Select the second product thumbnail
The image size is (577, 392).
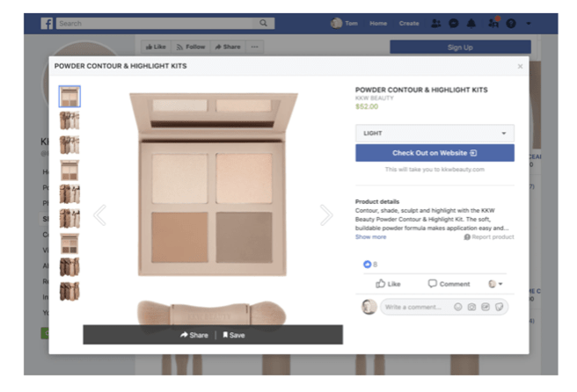69,120
